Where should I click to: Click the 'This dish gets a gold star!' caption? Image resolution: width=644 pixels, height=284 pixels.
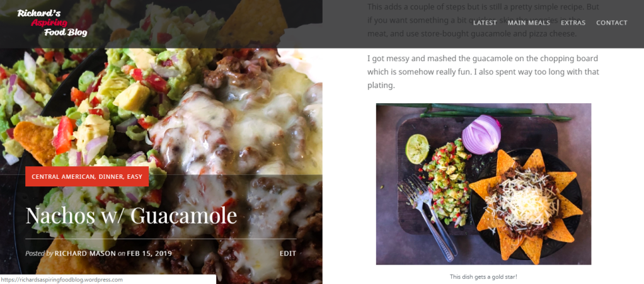tap(483, 277)
